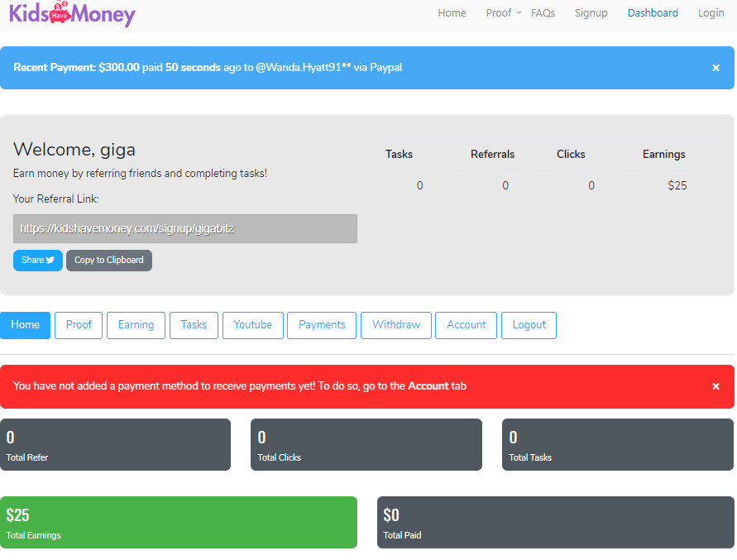Image resolution: width=737 pixels, height=560 pixels.
Task: Click '@Wanda.Hyatt91**' in payment banner
Action: point(304,68)
